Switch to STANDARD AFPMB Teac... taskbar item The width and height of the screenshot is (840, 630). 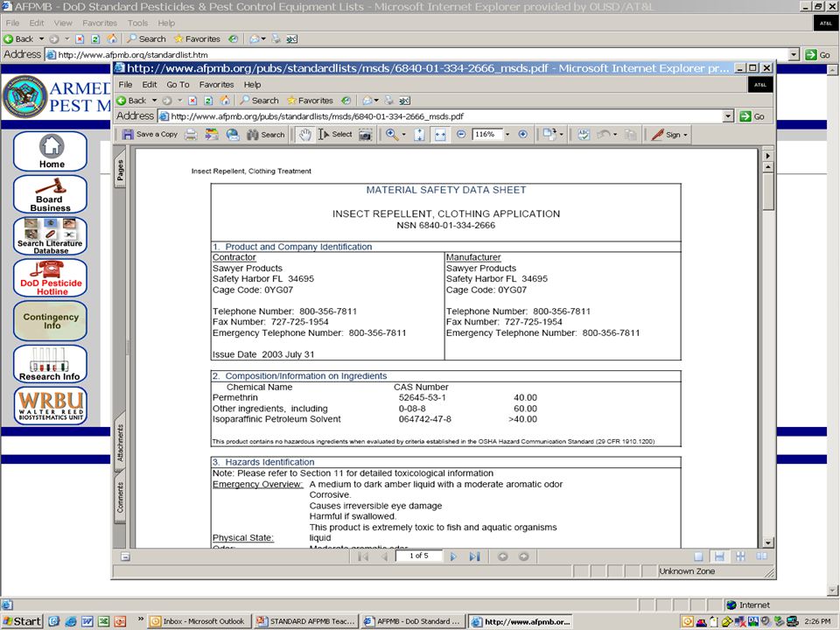tap(306, 621)
